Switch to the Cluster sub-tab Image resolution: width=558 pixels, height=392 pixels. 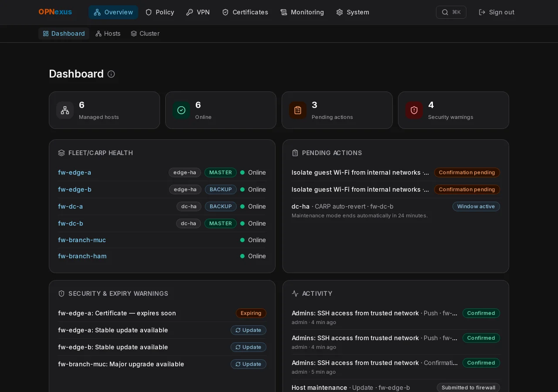click(x=145, y=34)
